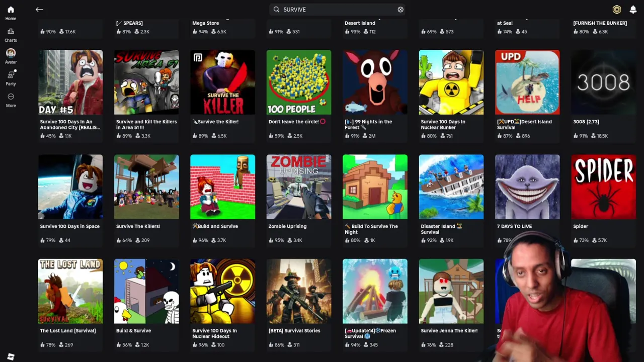Open 7 DAYS TO LIVE thumbnail
The image size is (644, 362).
click(527, 187)
